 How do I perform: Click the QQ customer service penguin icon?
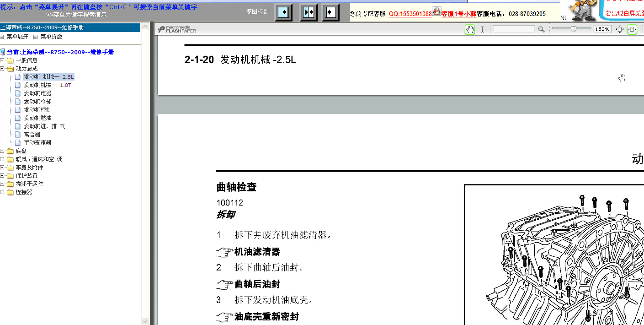point(436,12)
